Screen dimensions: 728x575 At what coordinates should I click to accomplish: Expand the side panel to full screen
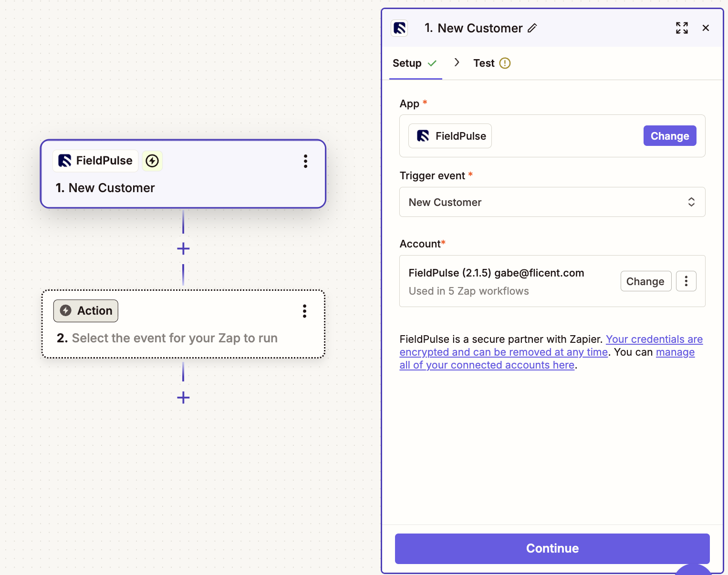tap(682, 28)
